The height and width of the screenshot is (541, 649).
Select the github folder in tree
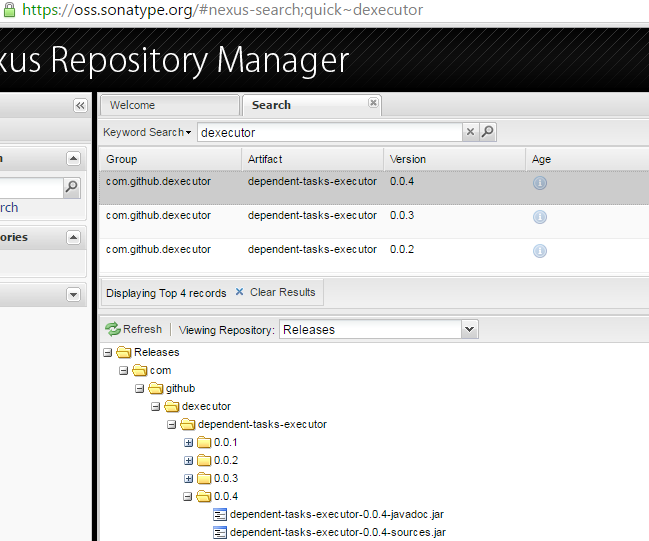click(180, 388)
